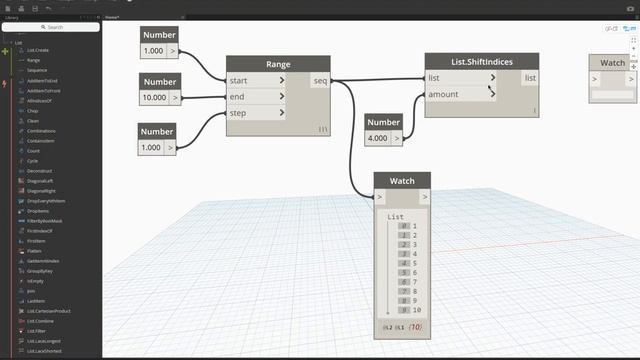The width and height of the screenshot is (640, 360).
Task: Click the green plus library icon
Action: click(x=5, y=51)
